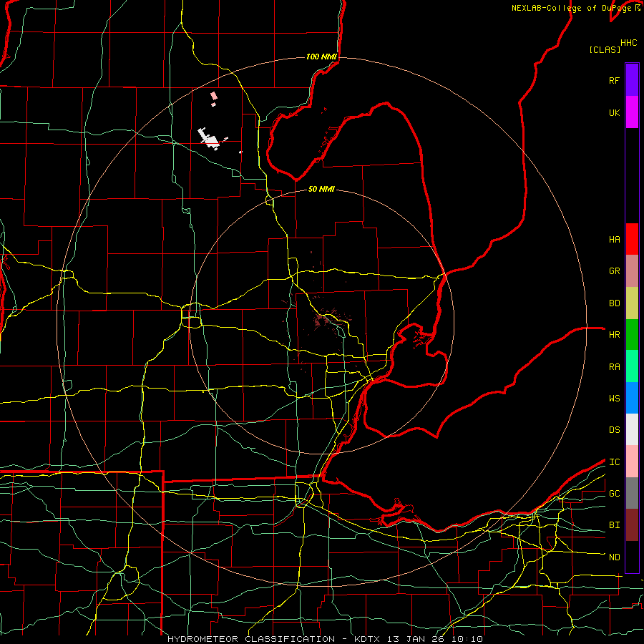Select the GC gray legend swatch
This screenshot has width=644, height=644.
click(632, 493)
